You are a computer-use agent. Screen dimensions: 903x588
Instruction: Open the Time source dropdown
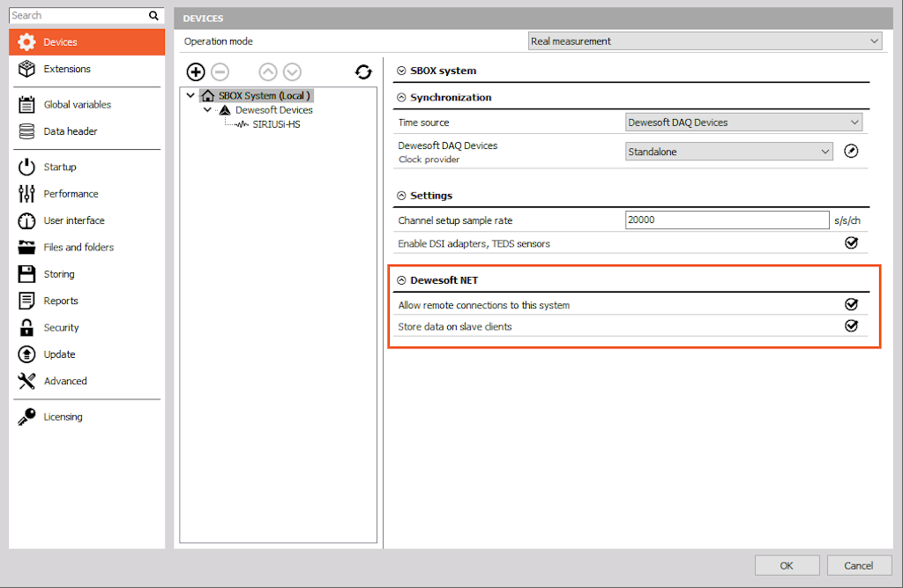[743, 122]
